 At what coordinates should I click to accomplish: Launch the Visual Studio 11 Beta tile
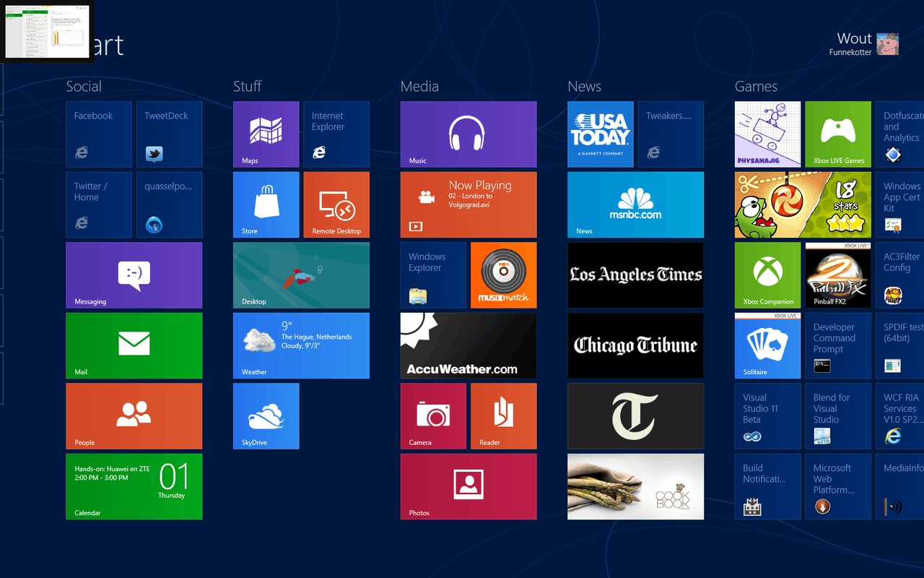click(768, 416)
